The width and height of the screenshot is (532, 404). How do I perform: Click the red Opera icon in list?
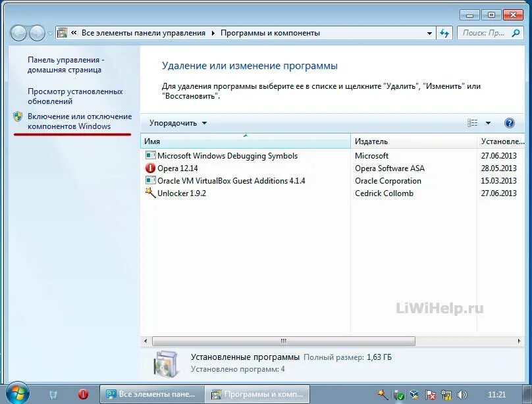[x=150, y=168]
